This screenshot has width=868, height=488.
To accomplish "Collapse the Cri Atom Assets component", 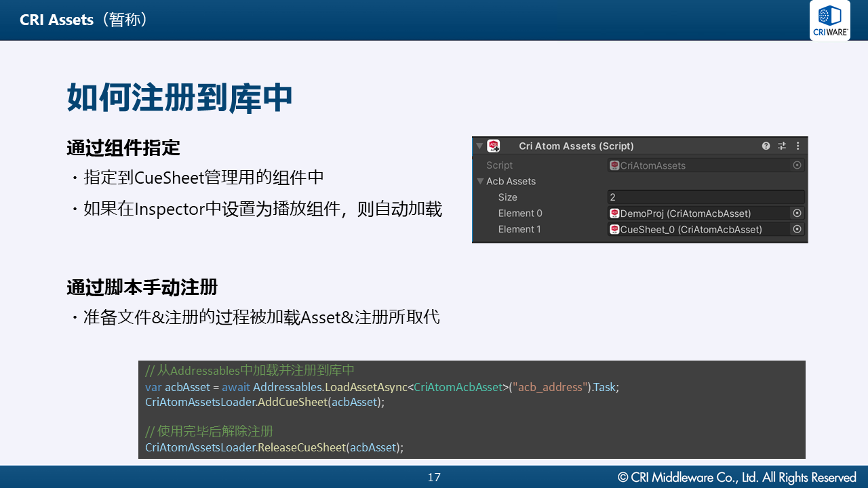I will click(479, 146).
